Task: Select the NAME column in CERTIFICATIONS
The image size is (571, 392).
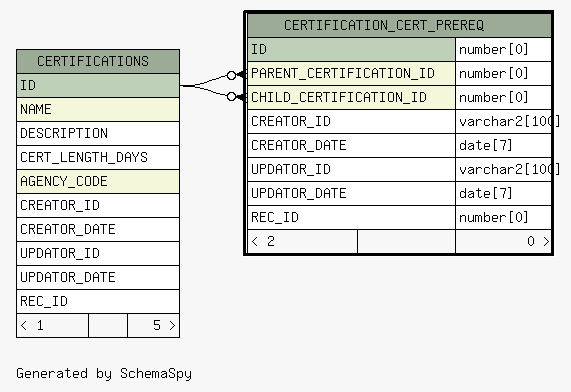Action: coord(98,109)
